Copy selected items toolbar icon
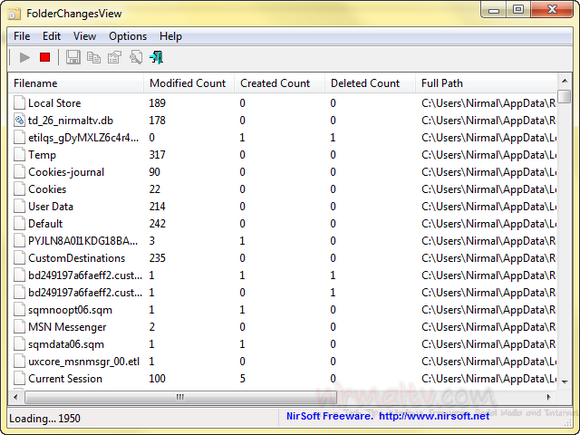The image size is (580, 435). coord(94,58)
